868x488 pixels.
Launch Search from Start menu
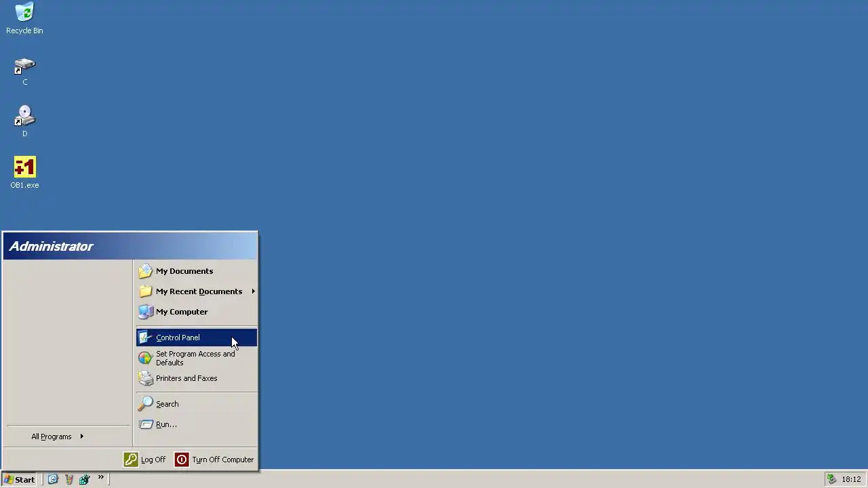tap(197, 404)
